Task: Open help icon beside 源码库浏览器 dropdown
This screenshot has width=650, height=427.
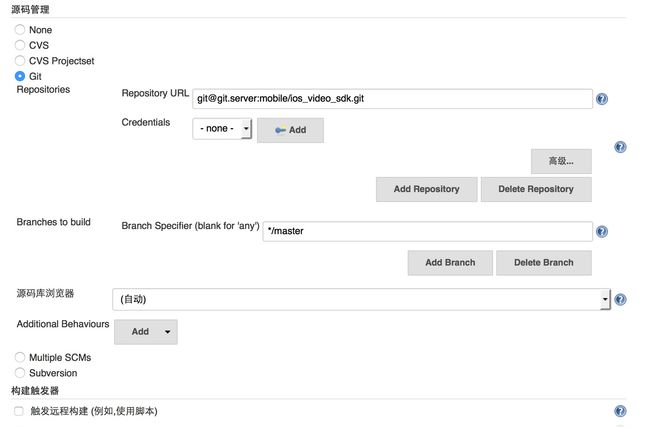Action: click(x=620, y=299)
